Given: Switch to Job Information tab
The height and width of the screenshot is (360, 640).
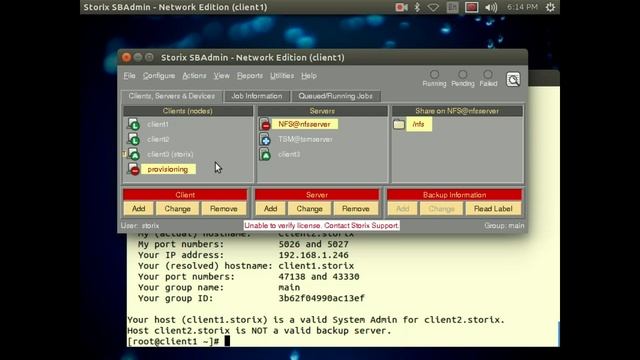Looking at the screenshot, I should tap(257, 96).
